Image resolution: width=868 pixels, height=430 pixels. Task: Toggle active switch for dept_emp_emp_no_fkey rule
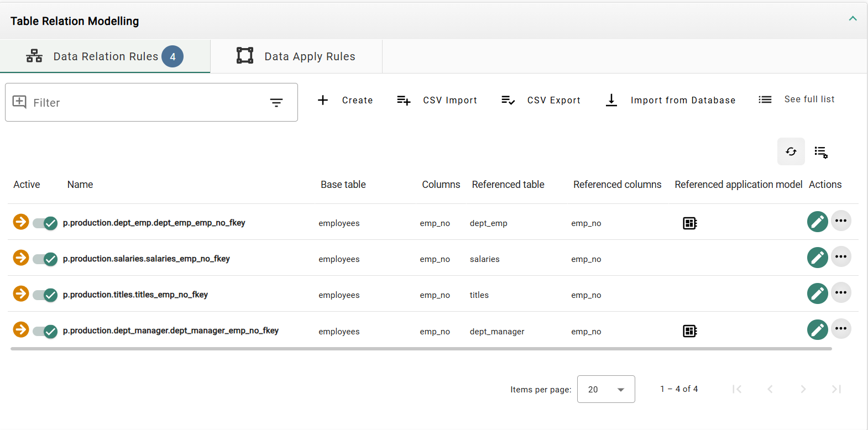(45, 223)
